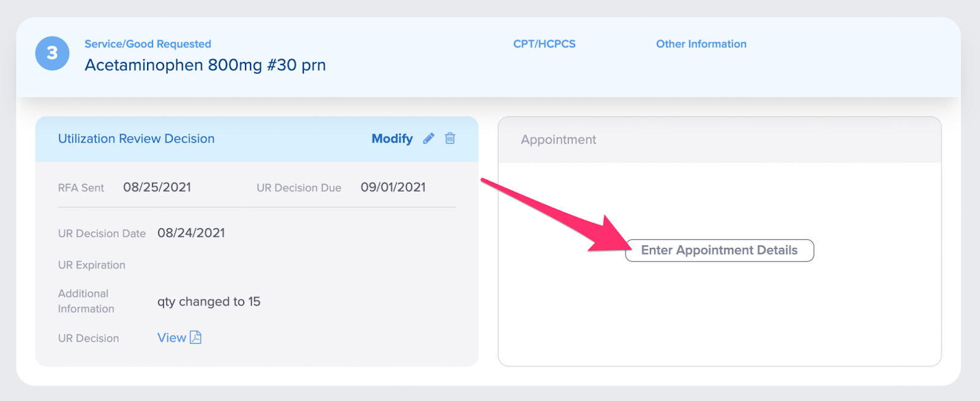980x401 pixels.
Task: Click the number 3 circle badge
Action: click(x=52, y=53)
